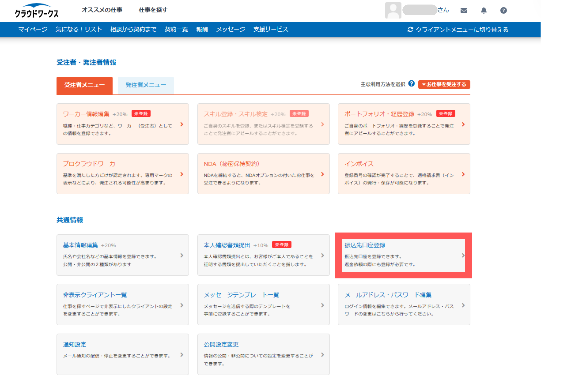
Task: Click chevron on 公開設定変更 card
Action: [x=322, y=355]
